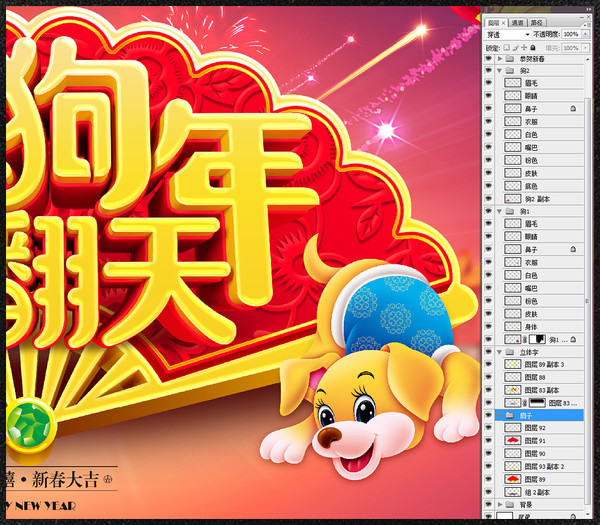Switch to the 图层 tab
This screenshot has height=525, width=600.
click(494, 23)
